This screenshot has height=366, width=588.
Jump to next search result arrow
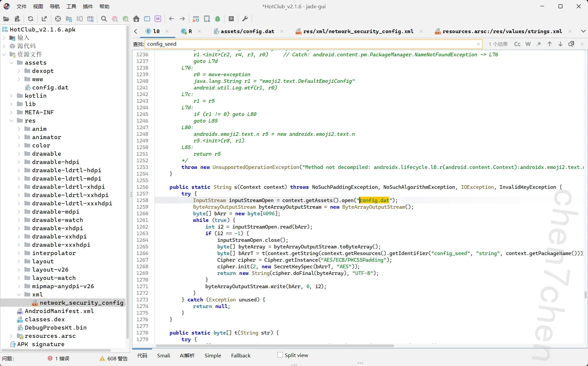560,44
